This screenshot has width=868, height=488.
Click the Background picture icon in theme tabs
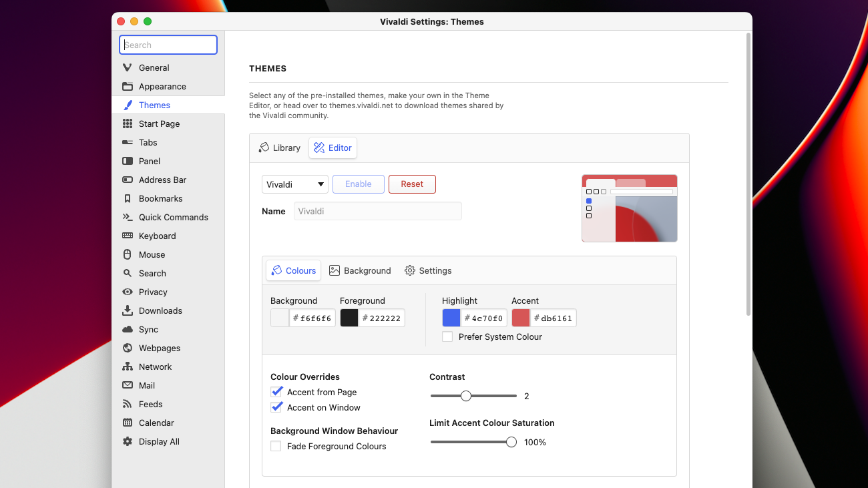click(x=335, y=270)
